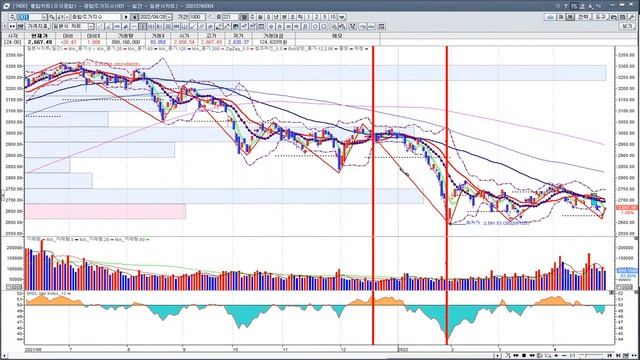The height and width of the screenshot is (360, 640).
Task: Open the BPDL Ratio Index indicator dropdown
Action: click(x=69, y=293)
